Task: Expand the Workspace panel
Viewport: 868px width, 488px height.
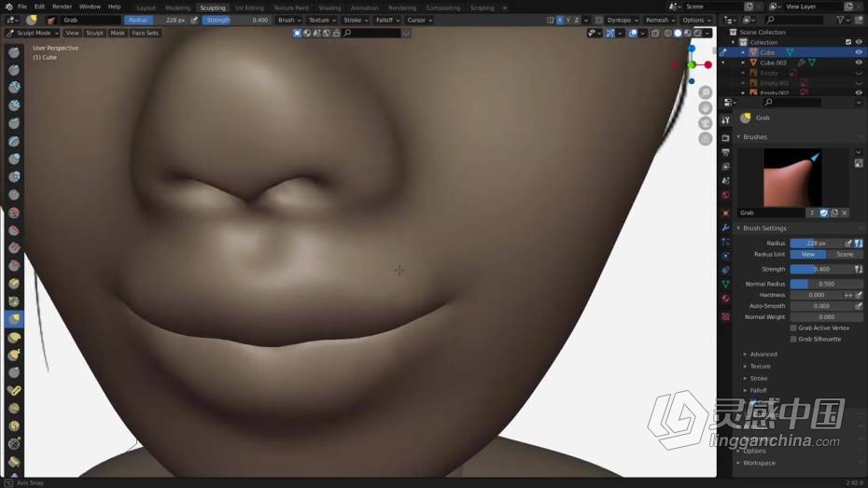Action: 759,463
